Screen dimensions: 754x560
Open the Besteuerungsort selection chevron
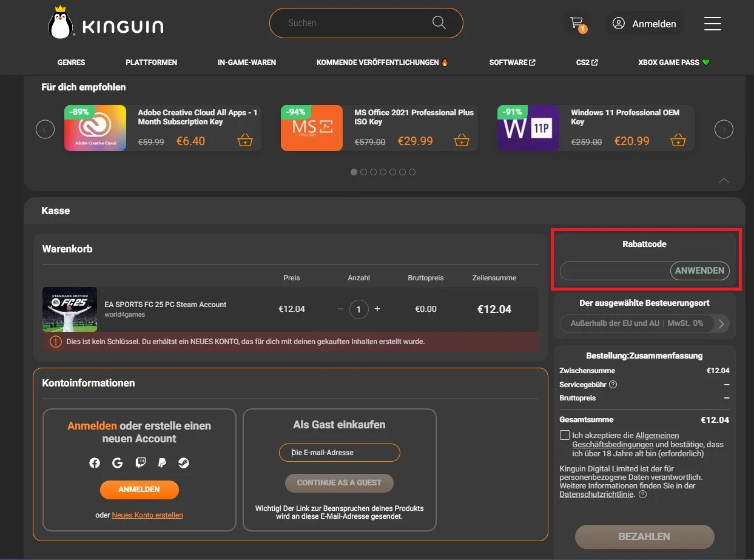click(721, 323)
